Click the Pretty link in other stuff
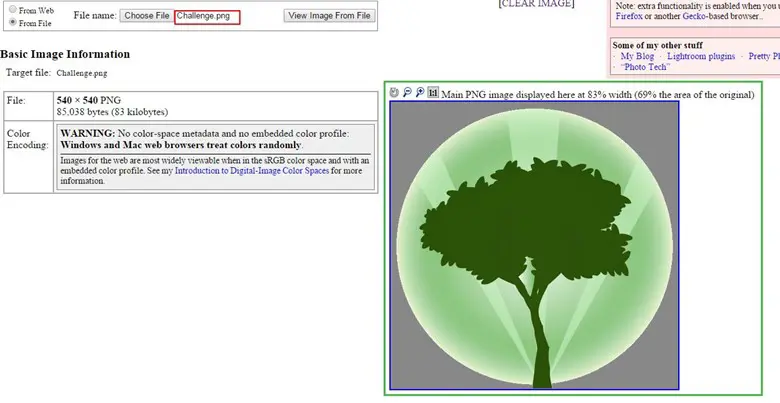Image resolution: width=780 pixels, height=403 pixels. click(x=763, y=57)
